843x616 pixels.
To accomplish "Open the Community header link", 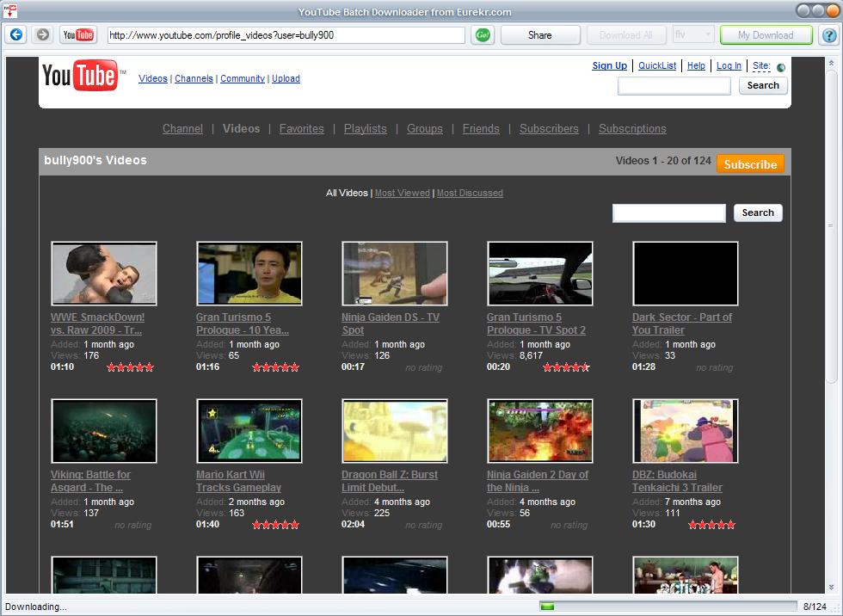I will pos(243,78).
